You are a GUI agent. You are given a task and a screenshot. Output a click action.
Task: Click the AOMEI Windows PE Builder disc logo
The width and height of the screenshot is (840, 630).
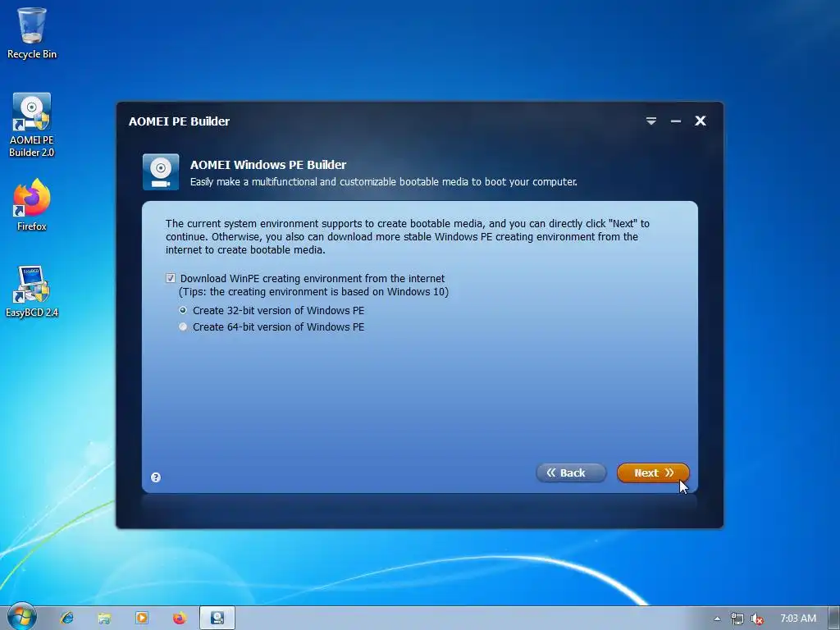click(x=161, y=172)
